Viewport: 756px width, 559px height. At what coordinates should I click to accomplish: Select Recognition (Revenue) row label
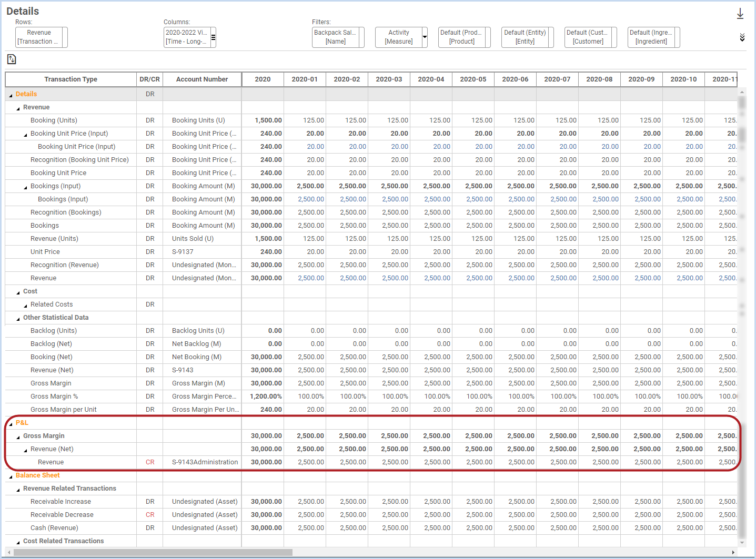click(65, 265)
